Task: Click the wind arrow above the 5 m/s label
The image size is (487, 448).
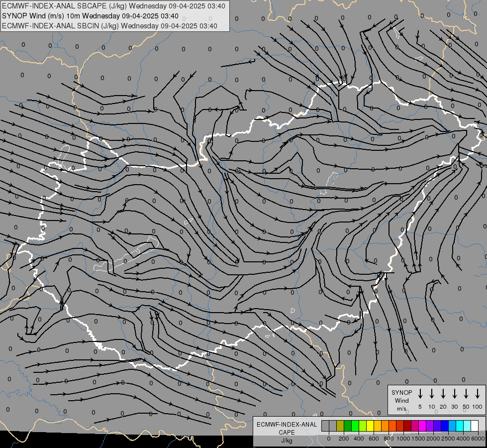Action: 420,394
